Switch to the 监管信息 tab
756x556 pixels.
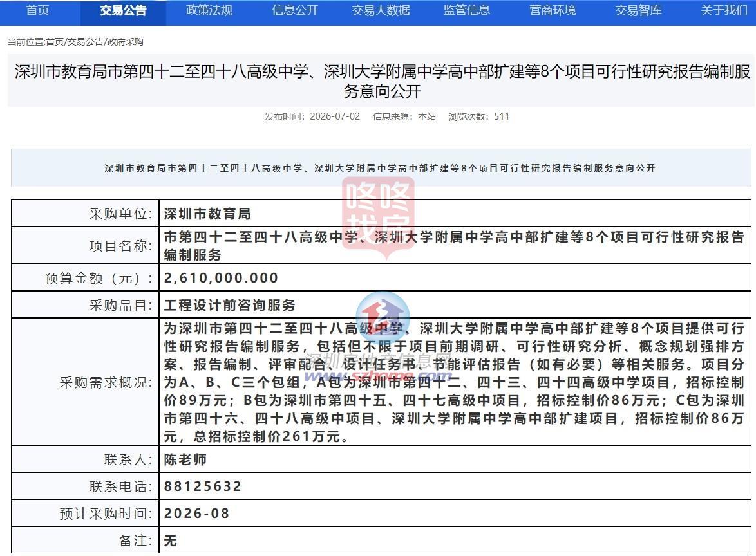click(466, 10)
